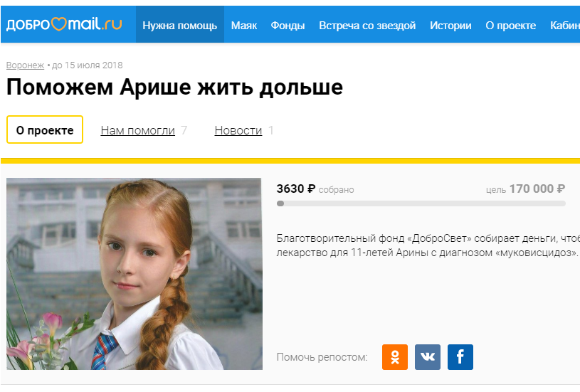Click the collected amount 3630 ₽
This screenshot has height=392, width=580.
tap(296, 189)
